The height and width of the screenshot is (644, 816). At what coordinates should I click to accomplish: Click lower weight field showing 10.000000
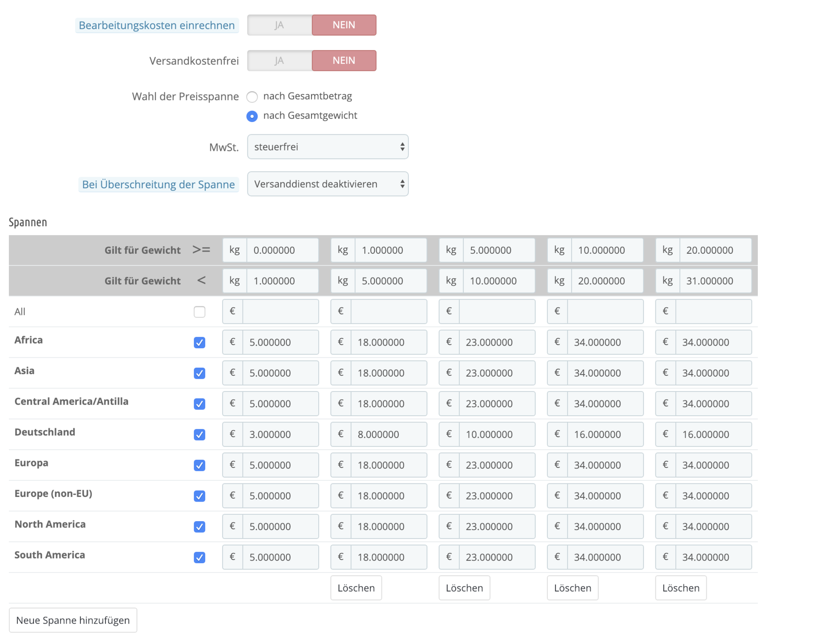606,250
